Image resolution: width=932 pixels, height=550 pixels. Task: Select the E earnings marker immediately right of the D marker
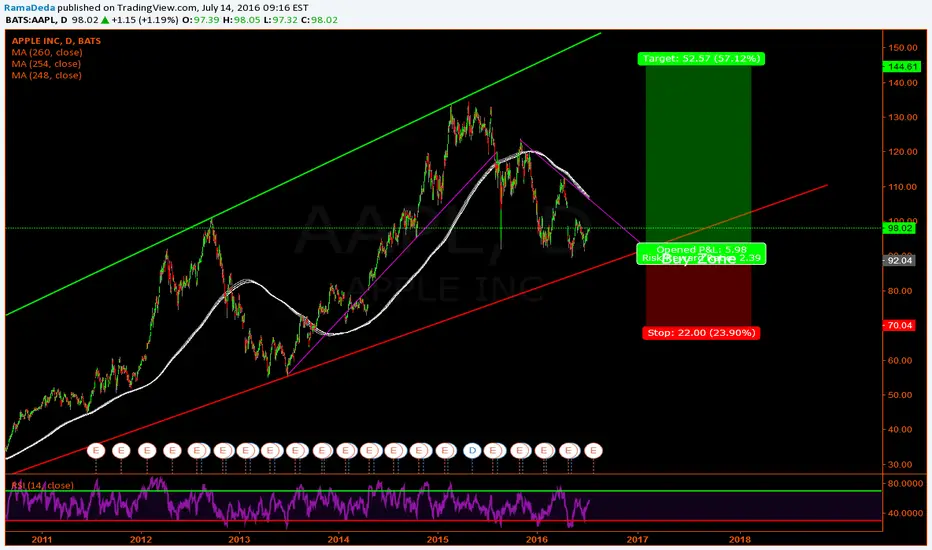(493, 451)
